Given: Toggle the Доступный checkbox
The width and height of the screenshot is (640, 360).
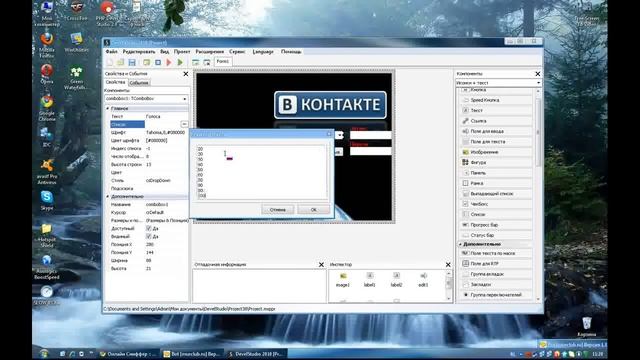Looking at the screenshot, I should (149, 229).
